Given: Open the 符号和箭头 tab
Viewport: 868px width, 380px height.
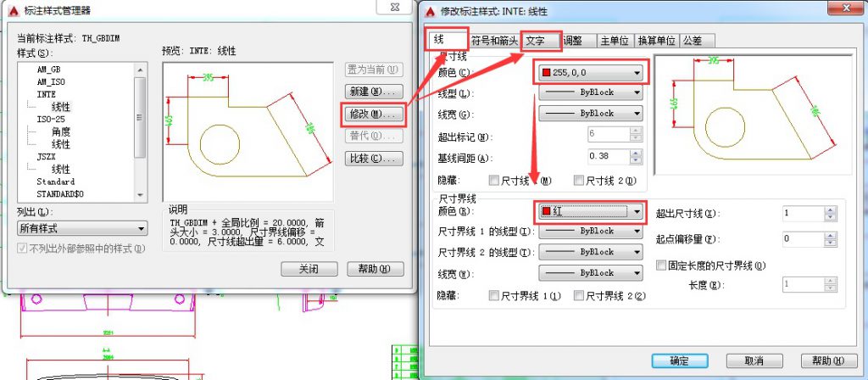Looking at the screenshot, I should tap(493, 40).
